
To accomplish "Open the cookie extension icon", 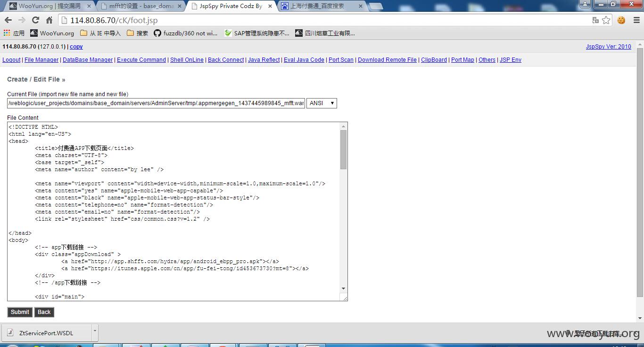I will point(621,20).
